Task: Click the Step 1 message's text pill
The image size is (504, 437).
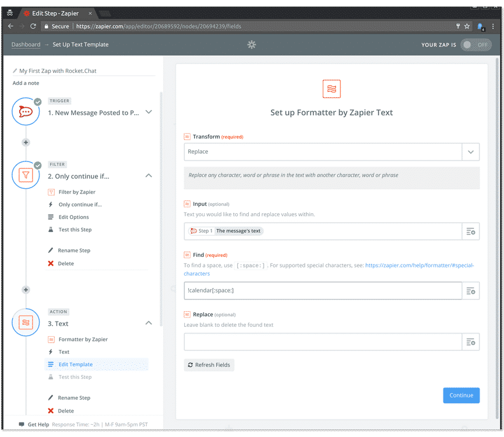Action: [x=225, y=231]
